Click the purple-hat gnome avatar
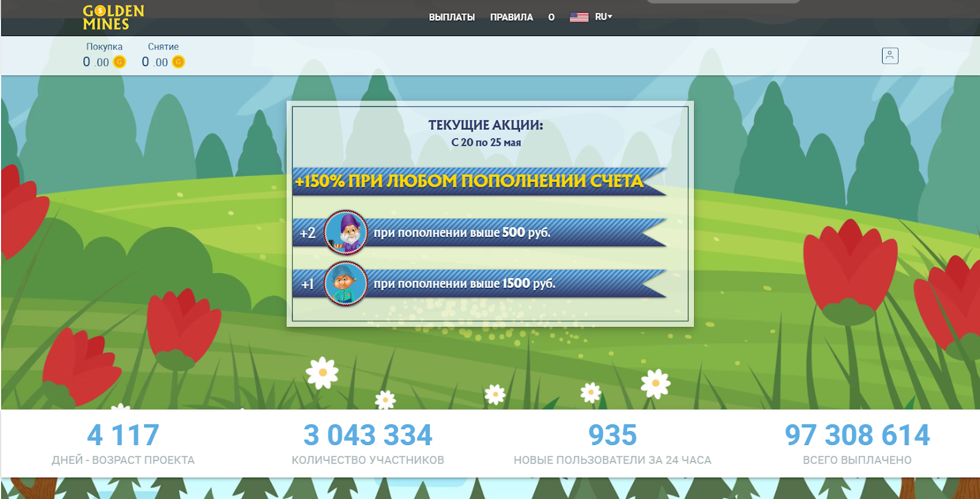The width and height of the screenshot is (980, 499). point(346,233)
